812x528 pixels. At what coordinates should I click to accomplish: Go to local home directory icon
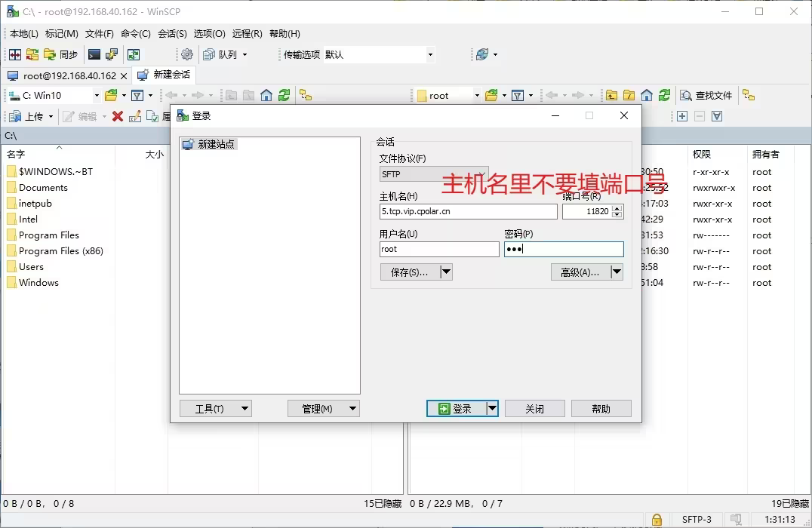pos(266,95)
